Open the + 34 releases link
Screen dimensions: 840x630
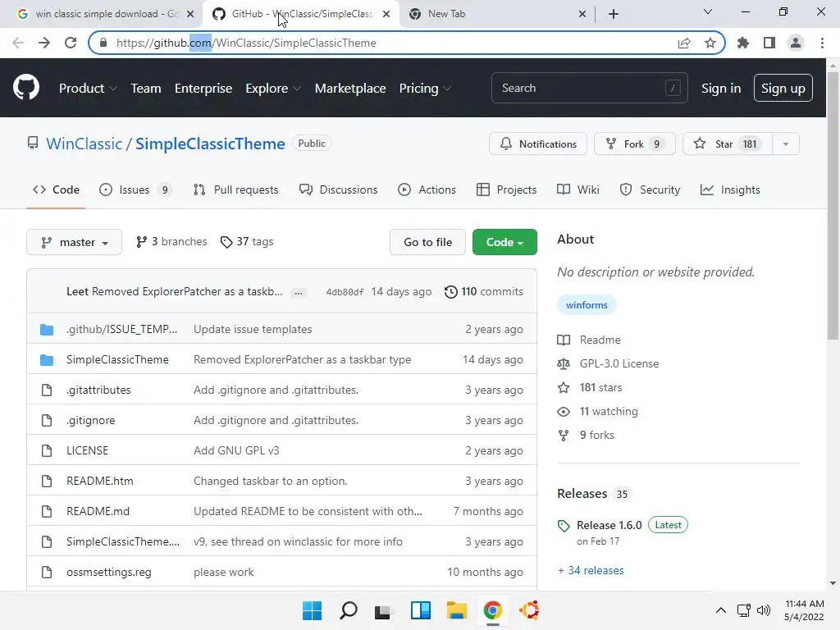(x=591, y=571)
